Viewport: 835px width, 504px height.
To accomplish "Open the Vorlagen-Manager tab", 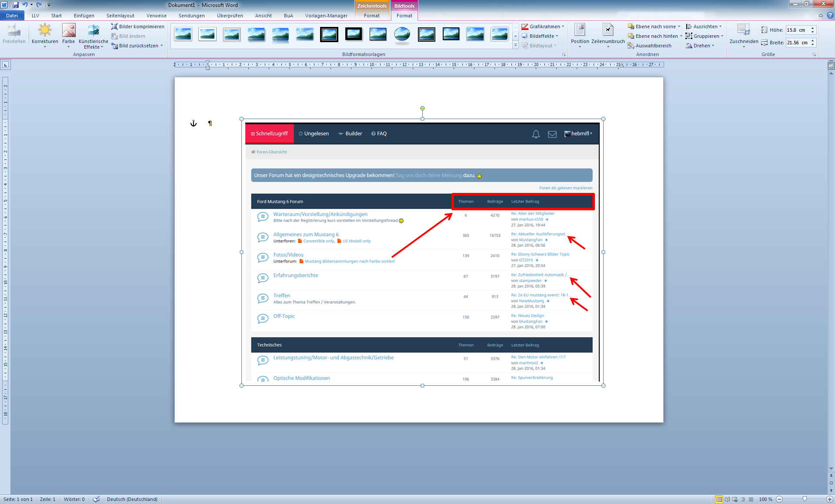I will (x=326, y=16).
